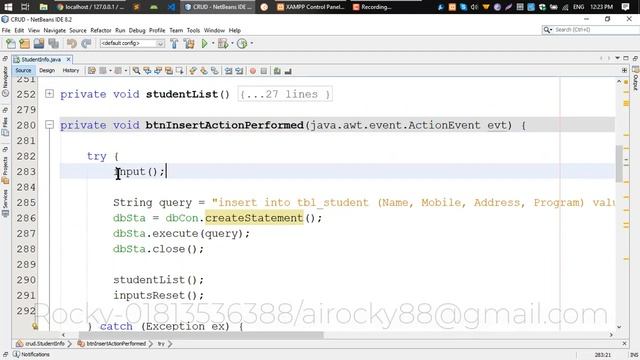Click the Debug Project toolbar icon

coord(223,43)
